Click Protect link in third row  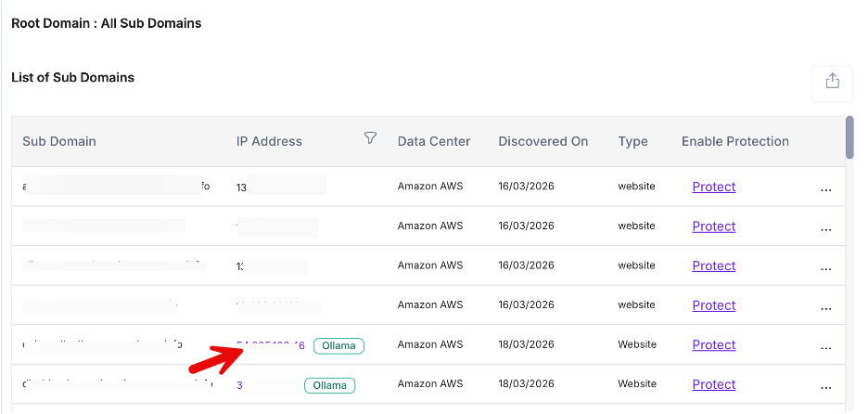(713, 265)
